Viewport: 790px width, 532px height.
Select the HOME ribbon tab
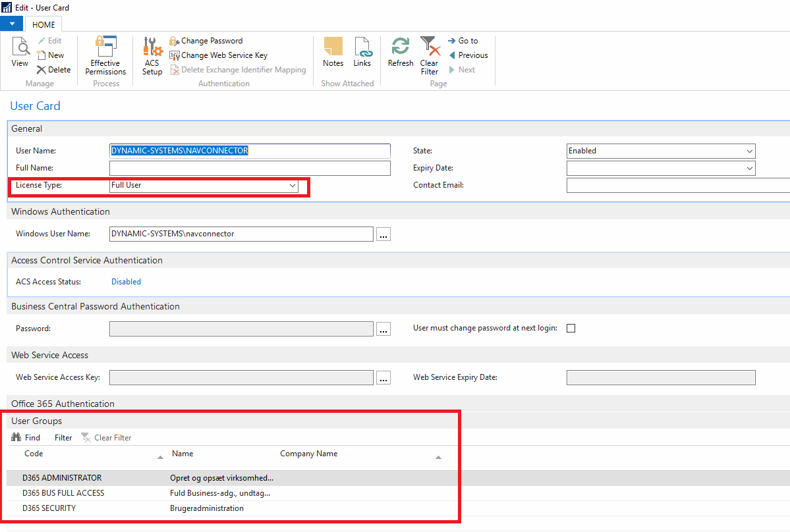pyautogui.click(x=43, y=24)
